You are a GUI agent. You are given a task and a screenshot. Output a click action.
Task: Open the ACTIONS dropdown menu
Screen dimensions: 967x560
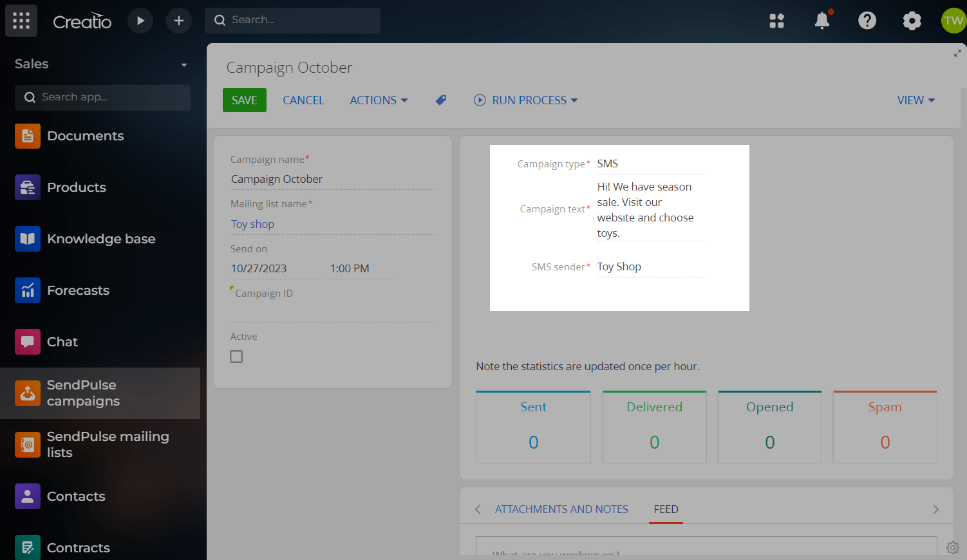[379, 100]
